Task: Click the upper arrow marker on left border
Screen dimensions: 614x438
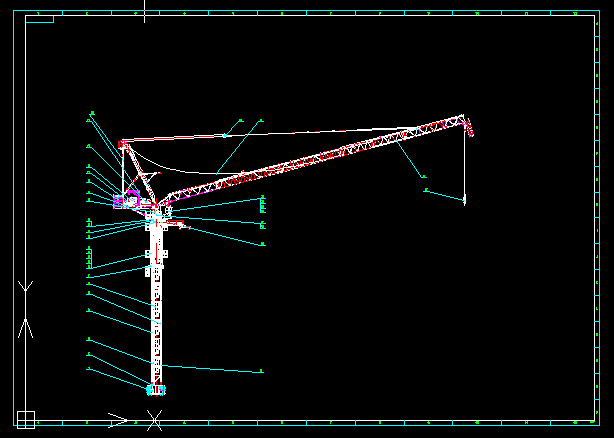Action: [26, 288]
